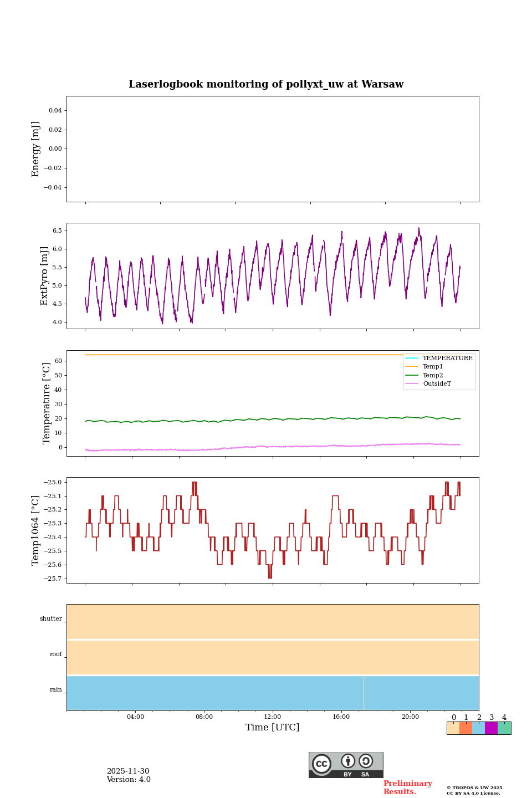Click the peach swatch labeled 0
The width and height of the screenshot is (532, 798).
(453, 728)
